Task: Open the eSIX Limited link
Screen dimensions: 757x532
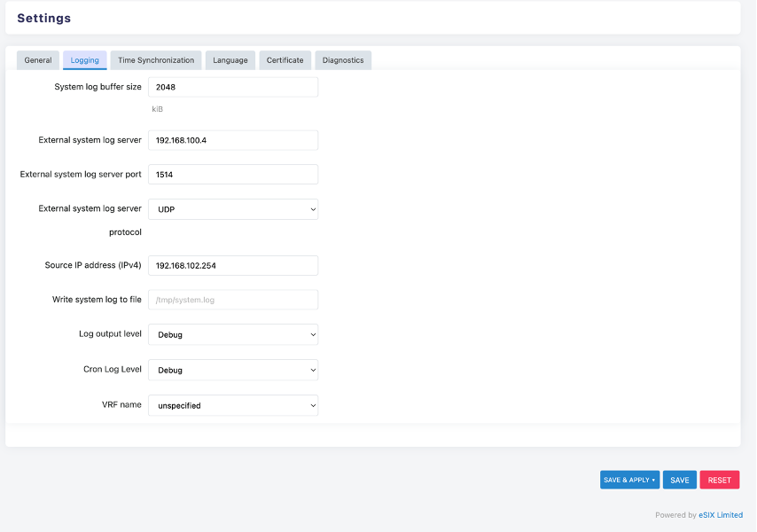Action: 720,514
